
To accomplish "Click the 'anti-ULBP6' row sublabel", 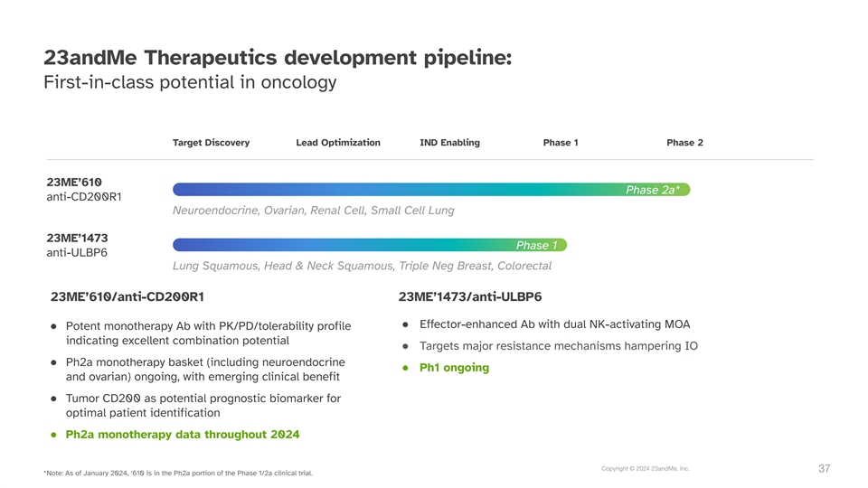I will [77, 252].
